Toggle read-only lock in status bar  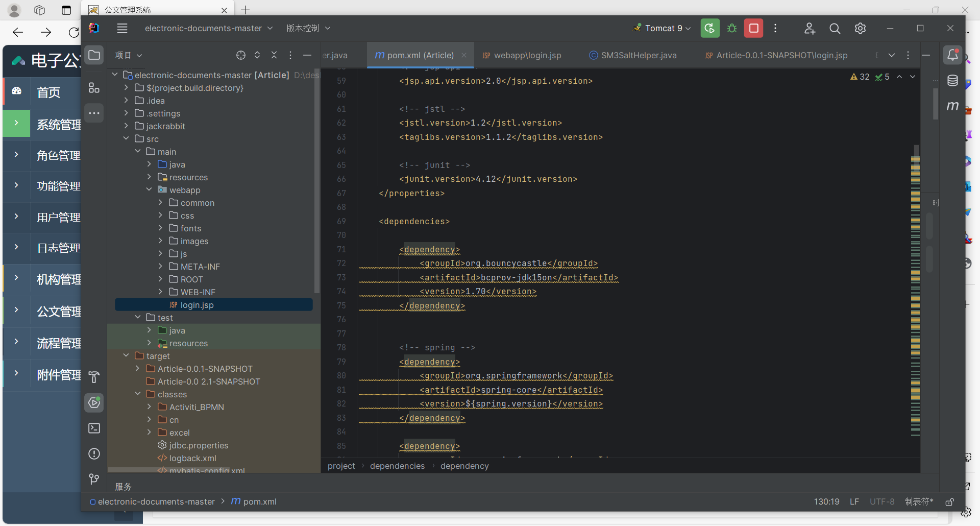click(x=949, y=502)
